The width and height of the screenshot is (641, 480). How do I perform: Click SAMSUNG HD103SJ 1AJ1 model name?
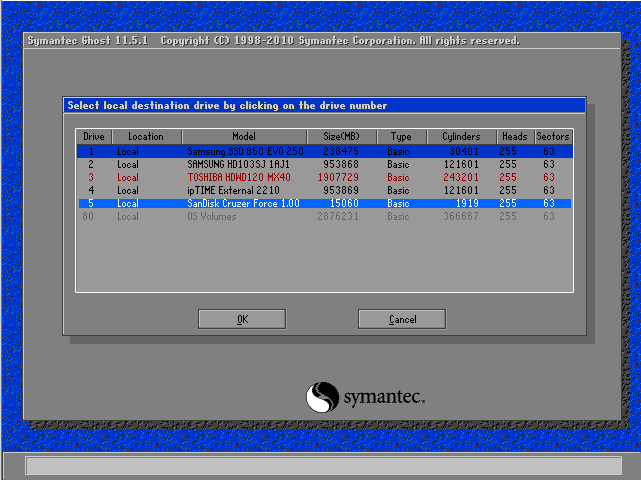point(238,164)
